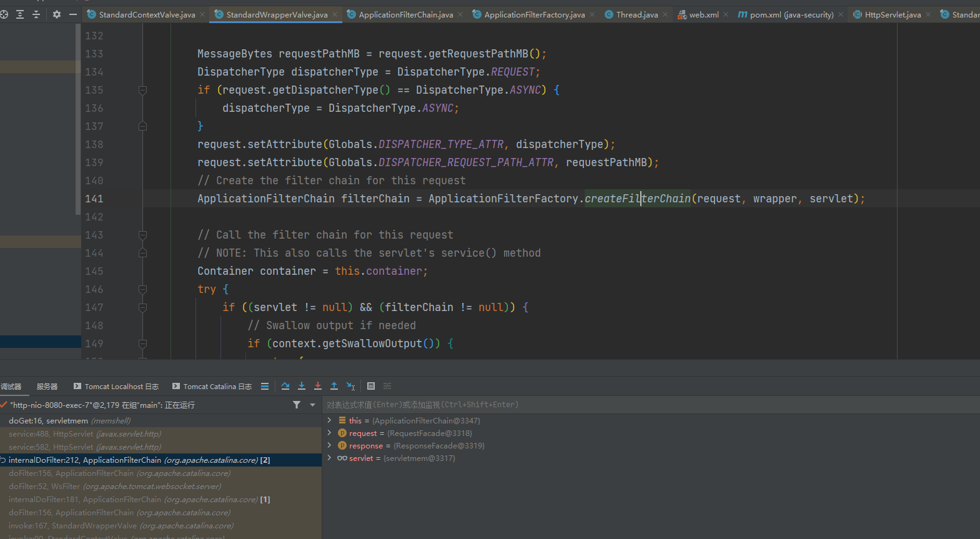Switch to pom.xml (java-security) tab

click(x=791, y=14)
